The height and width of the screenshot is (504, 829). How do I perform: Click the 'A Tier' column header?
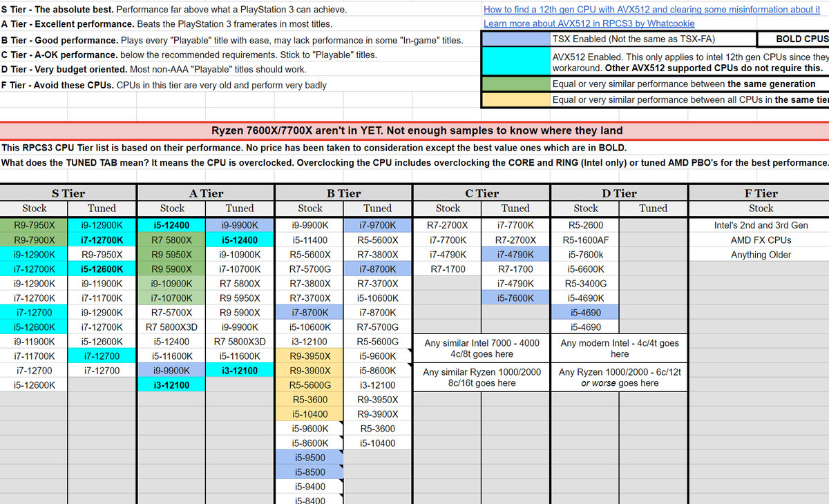pos(206,193)
